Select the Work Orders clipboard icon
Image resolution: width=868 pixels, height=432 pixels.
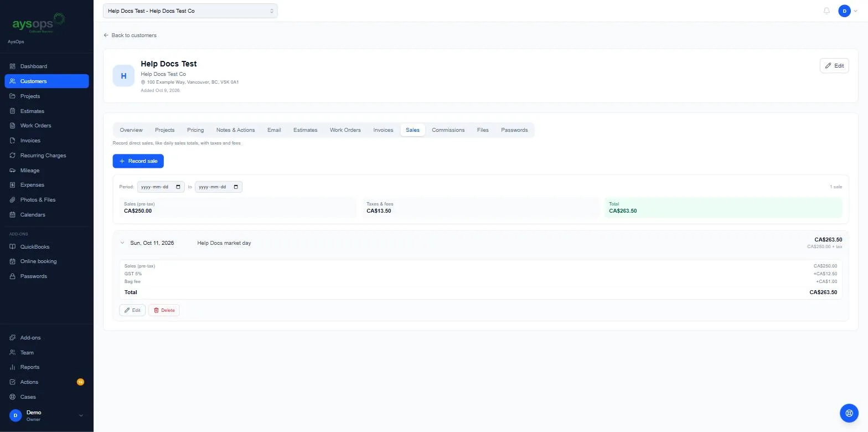click(x=13, y=126)
